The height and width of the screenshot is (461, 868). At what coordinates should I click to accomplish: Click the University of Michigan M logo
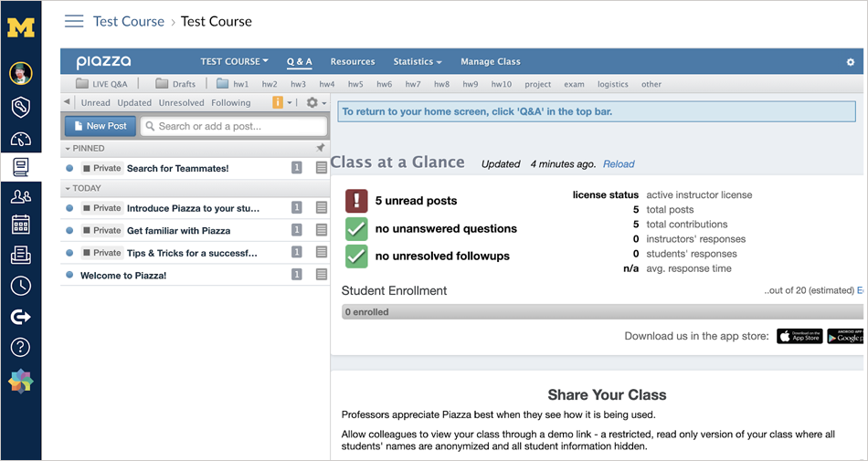tap(20, 27)
